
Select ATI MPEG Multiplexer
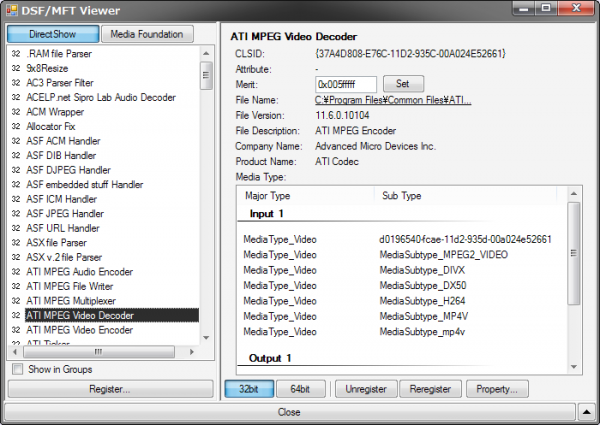click(x=103, y=301)
